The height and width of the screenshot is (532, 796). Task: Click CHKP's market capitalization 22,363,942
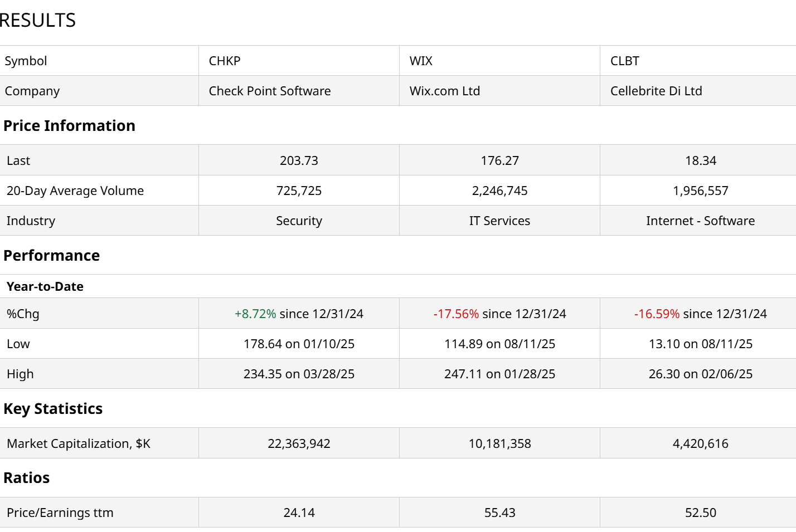coord(299,443)
